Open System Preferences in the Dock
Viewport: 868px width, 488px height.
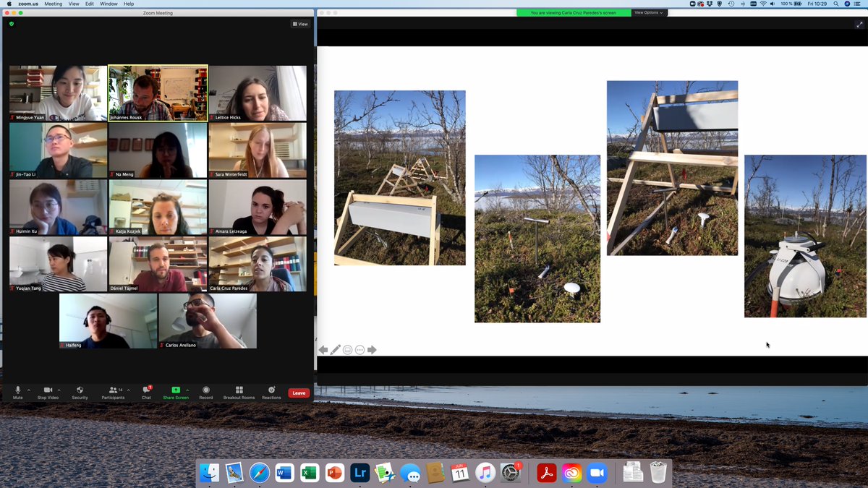pos(511,473)
